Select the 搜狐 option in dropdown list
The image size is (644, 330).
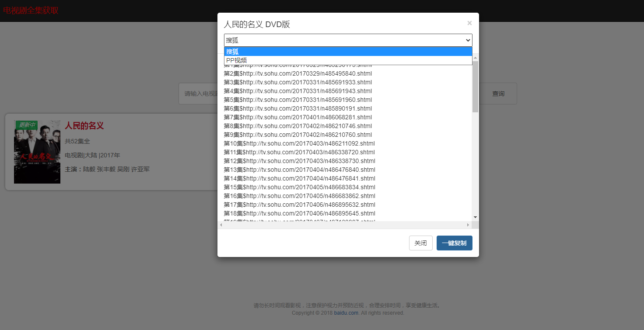tap(348, 52)
